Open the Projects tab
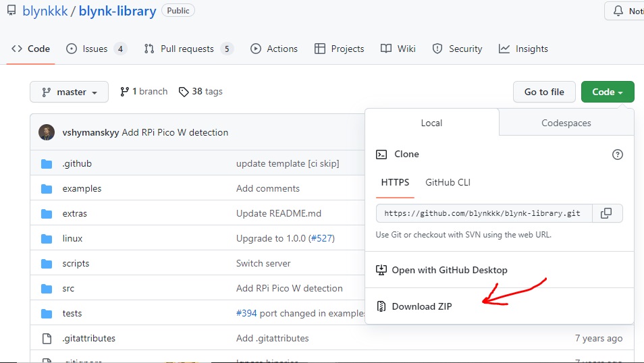The width and height of the screenshot is (644, 363). pyautogui.click(x=340, y=49)
